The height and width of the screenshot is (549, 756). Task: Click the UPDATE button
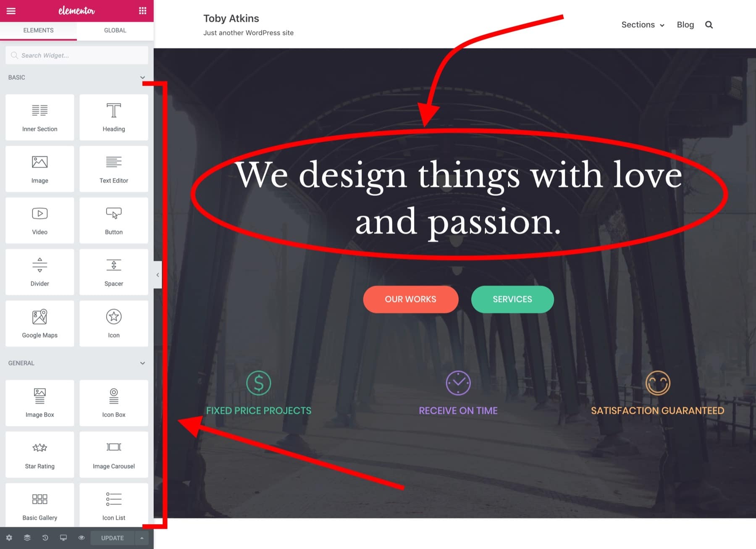[x=112, y=538]
